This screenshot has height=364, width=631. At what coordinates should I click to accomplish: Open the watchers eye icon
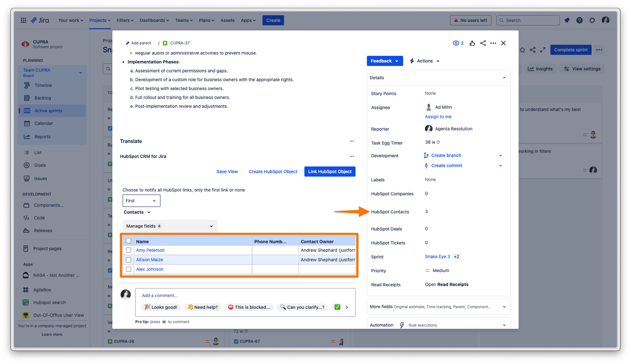click(456, 43)
